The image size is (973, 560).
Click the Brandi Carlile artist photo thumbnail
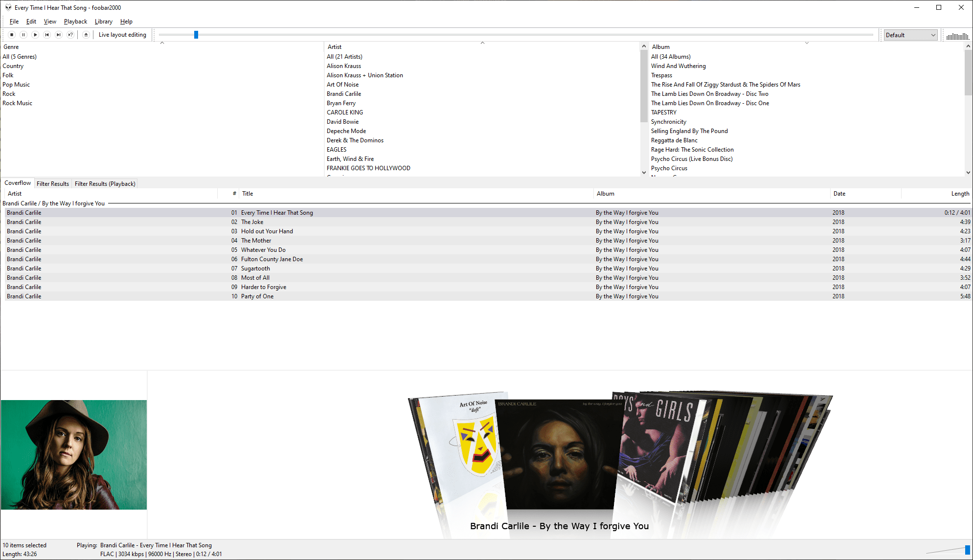[x=73, y=454]
